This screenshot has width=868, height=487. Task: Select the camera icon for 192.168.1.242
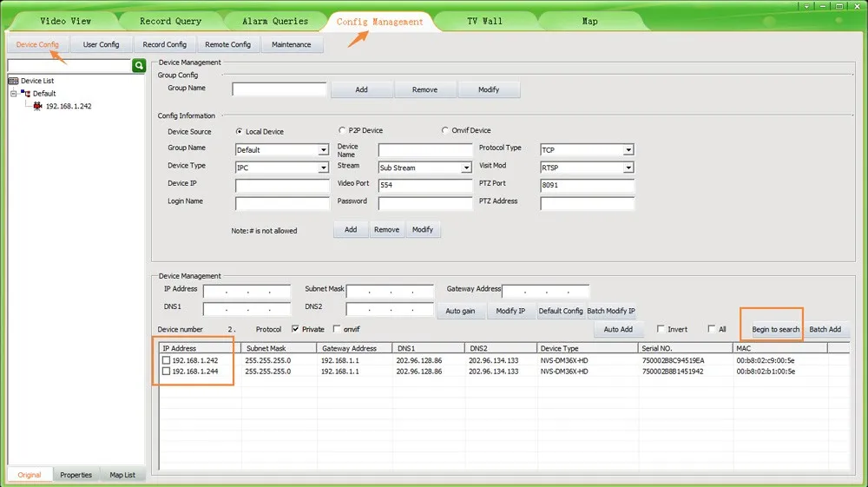click(x=38, y=106)
